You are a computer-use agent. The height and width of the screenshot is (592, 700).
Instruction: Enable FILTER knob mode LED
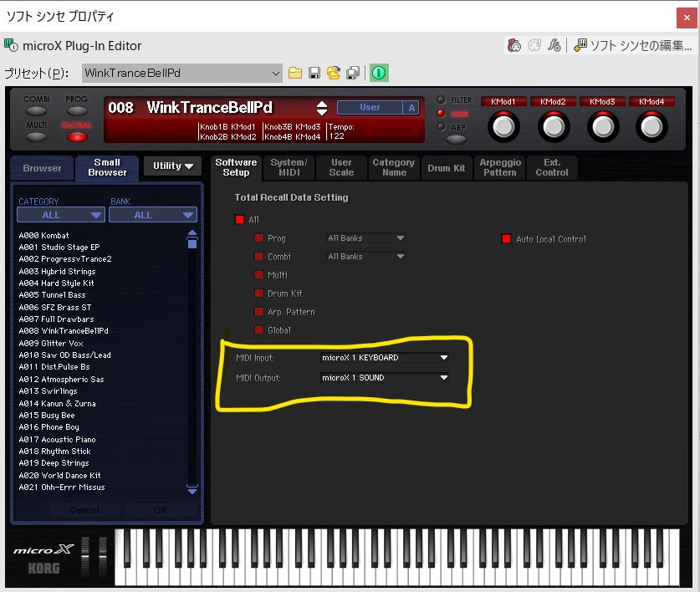pyautogui.click(x=441, y=100)
